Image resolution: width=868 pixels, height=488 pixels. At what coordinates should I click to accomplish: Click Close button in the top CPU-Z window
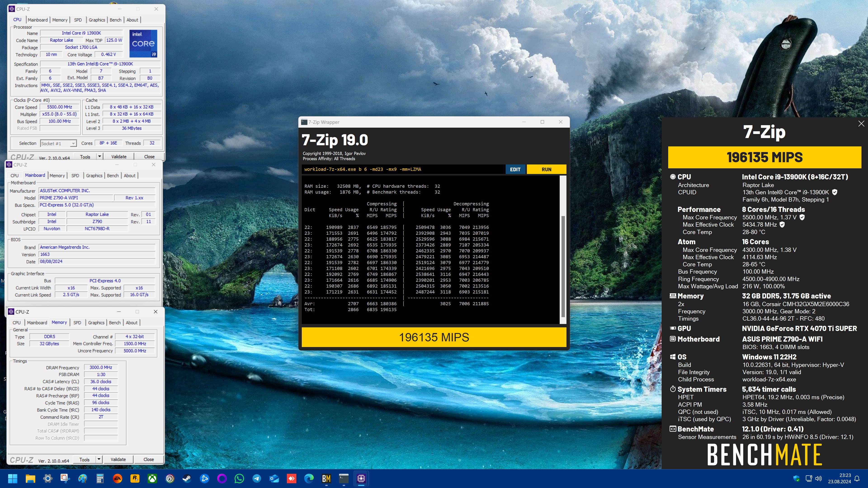(149, 157)
